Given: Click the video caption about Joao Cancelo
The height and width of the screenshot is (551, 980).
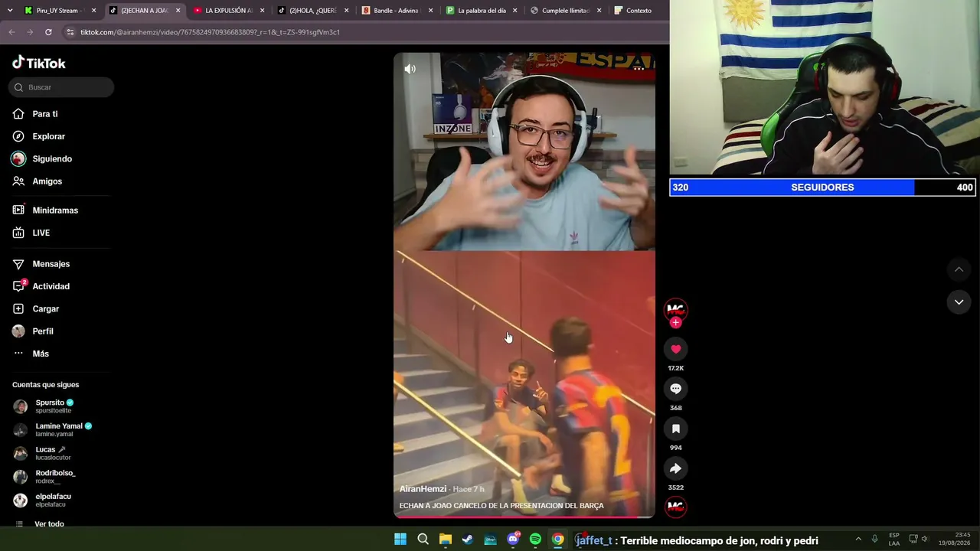Looking at the screenshot, I should (501, 506).
